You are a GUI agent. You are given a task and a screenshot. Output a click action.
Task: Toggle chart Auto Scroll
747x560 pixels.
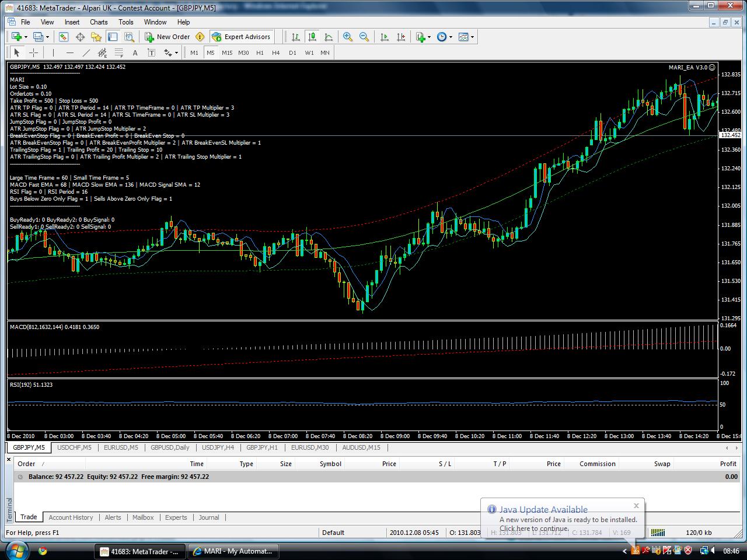point(384,37)
